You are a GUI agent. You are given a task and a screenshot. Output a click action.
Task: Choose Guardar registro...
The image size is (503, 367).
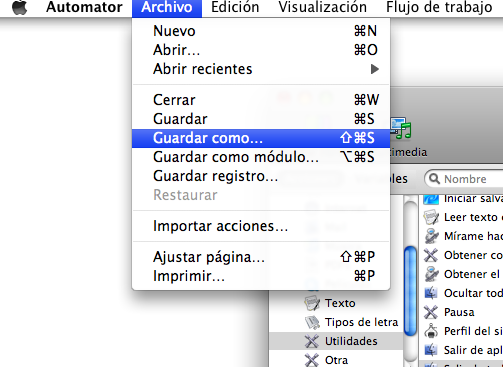coord(261,176)
